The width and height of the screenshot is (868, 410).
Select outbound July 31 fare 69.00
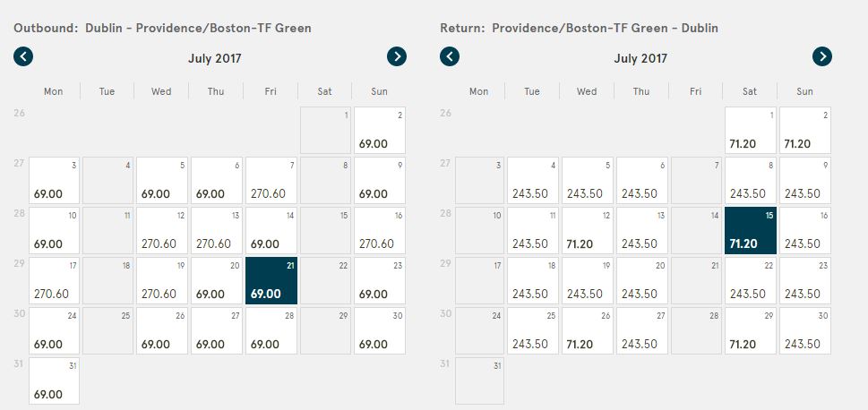point(55,381)
